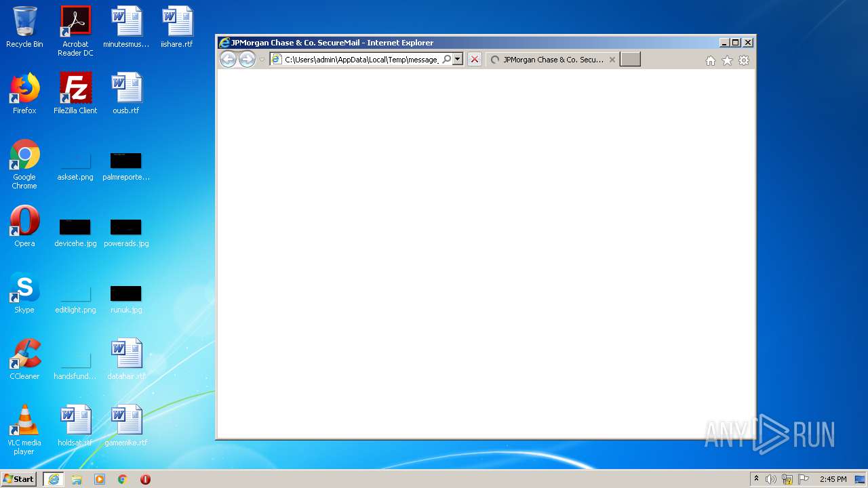Image resolution: width=868 pixels, height=488 pixels.
Task: Select Acrobat Reader DC shortcut
Action: click(75, 31)
